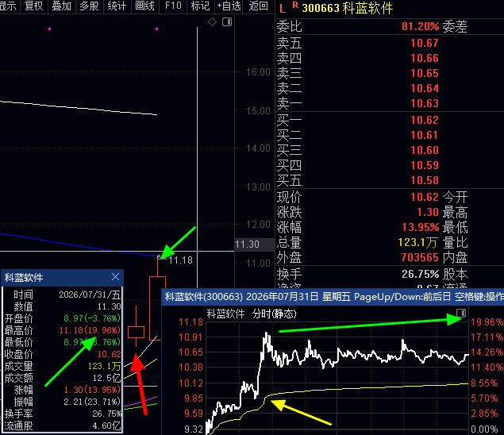Click 现价 value 10.62 in quote panel

point(425,197)
